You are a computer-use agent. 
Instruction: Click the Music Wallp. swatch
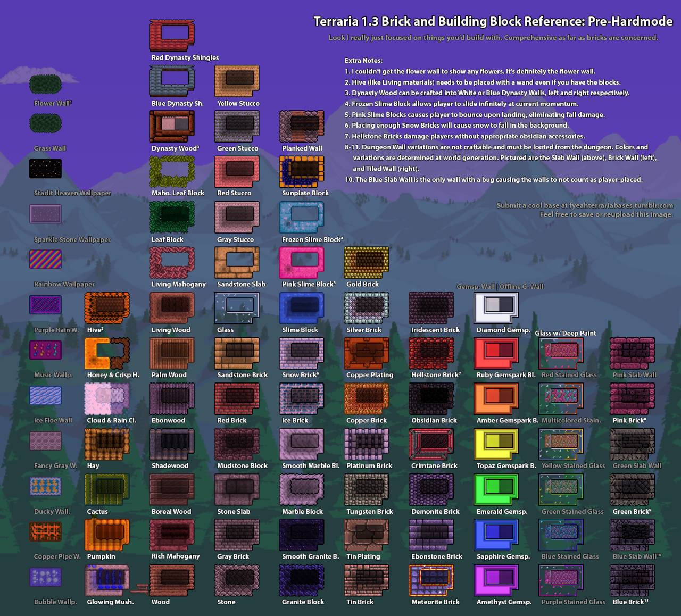(45, 350)
